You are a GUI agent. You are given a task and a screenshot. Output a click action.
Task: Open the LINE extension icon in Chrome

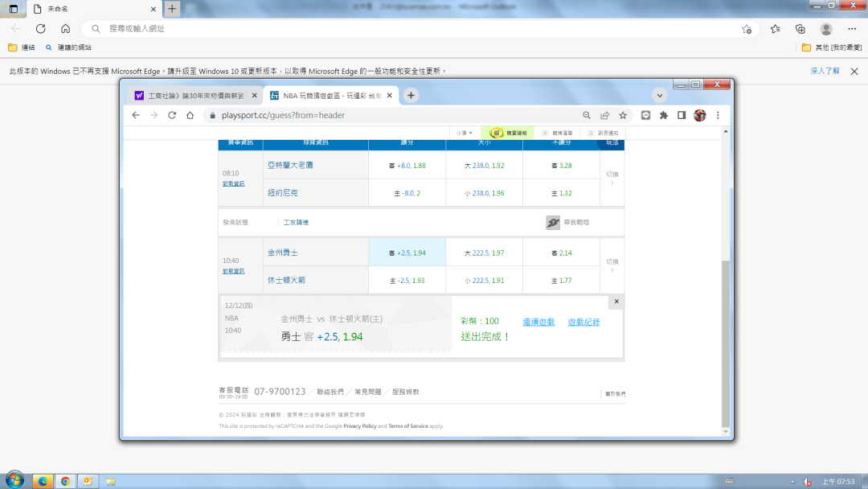coord(645,115)
